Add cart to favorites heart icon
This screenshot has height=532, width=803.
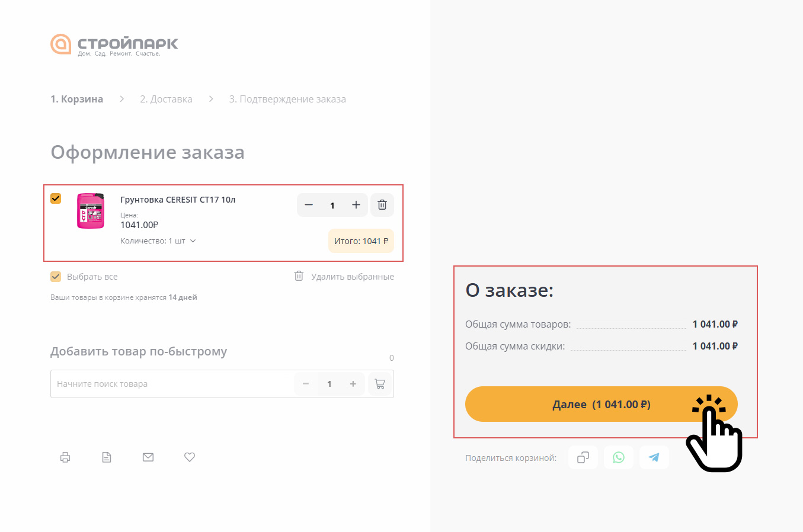190,457
